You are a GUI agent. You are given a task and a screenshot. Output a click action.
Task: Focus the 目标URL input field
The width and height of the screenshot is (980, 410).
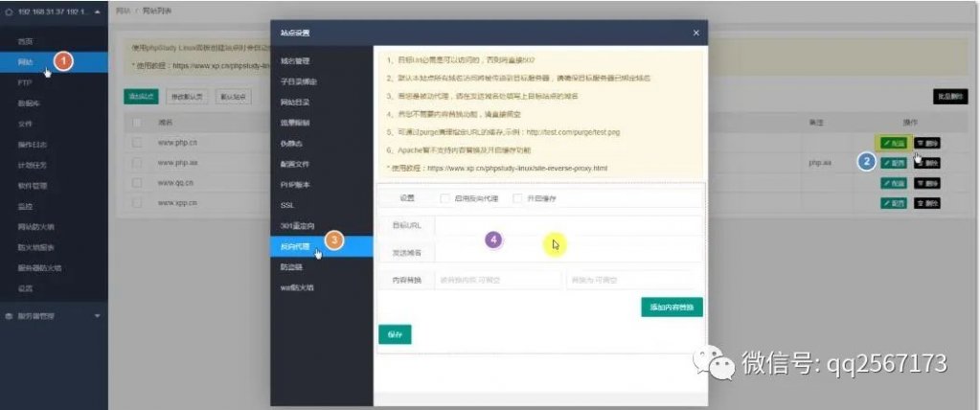click(x=569, y=226)
